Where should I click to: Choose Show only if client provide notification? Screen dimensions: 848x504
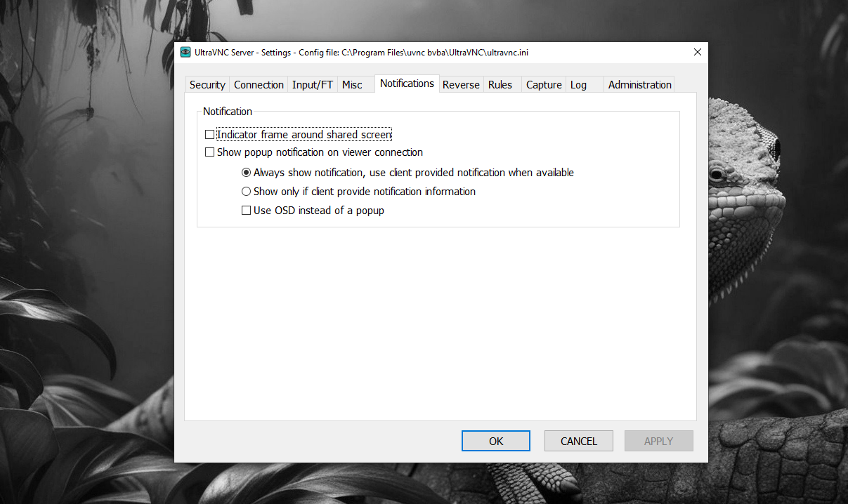click(x=246, y=192)
